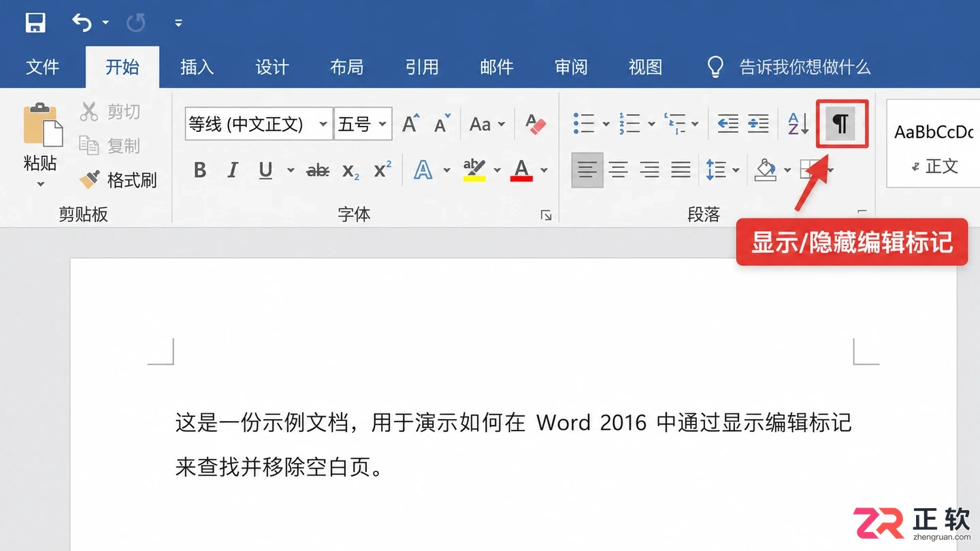Image resolution: width=980 pixels, height=551 pixels.
Task: Apply the red font color
Action: click(522, 170)
